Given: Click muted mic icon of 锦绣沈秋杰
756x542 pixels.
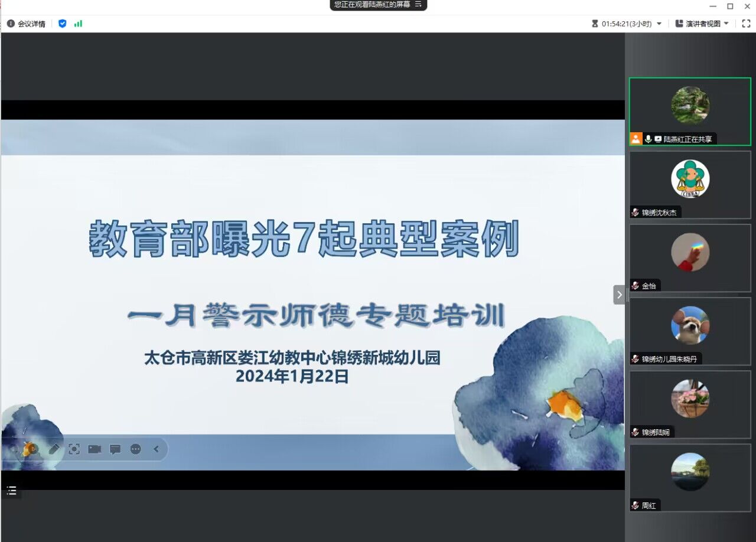Looking at the screenshot, I should [x=636, y=213].
